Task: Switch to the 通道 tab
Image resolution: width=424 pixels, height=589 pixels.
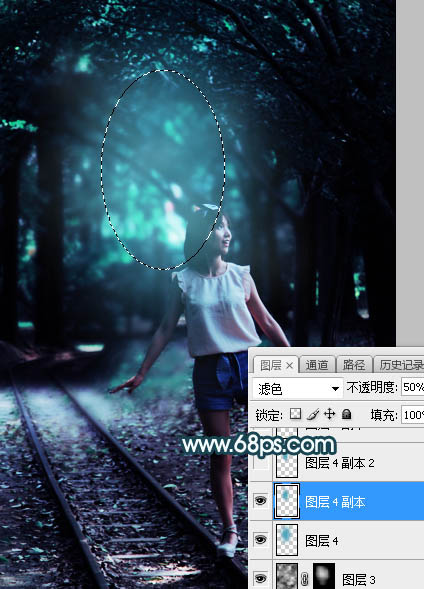Action: coord(317,365)
